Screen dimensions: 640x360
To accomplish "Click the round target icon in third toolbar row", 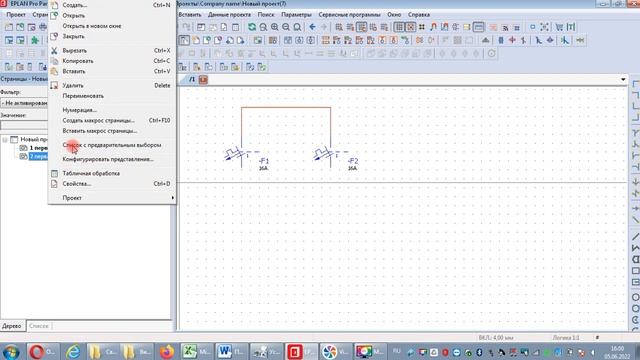I will point(491,53).
